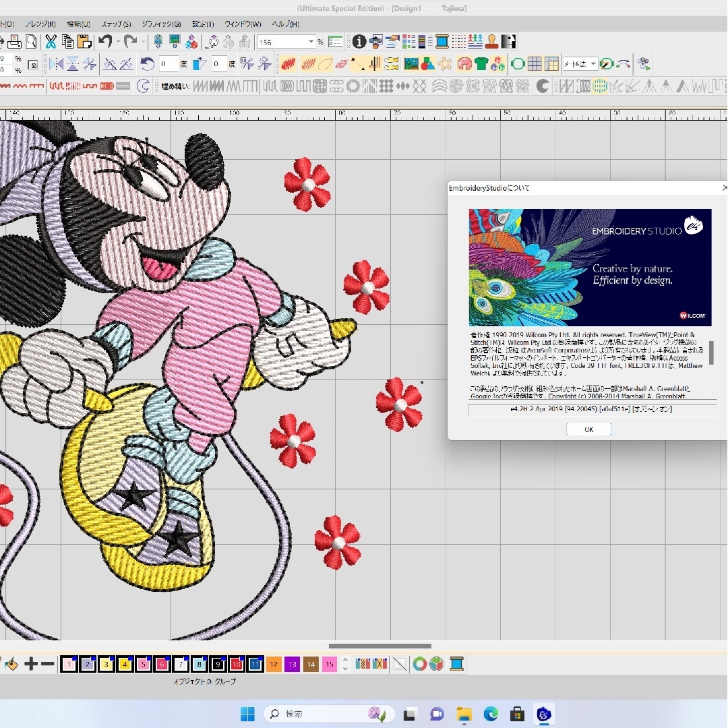
Task: Open the ステッチ(S) menu
Action: point(116,24)
